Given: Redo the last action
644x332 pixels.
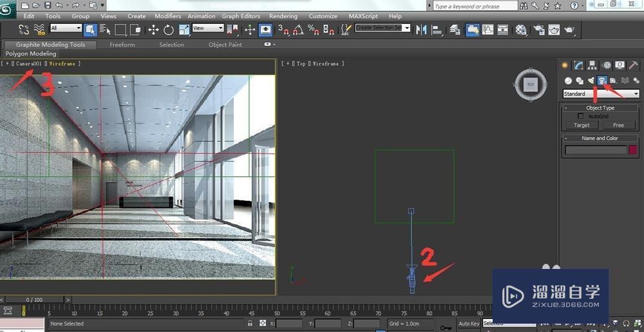Looking at the screenshot, I should click(75, 6).
